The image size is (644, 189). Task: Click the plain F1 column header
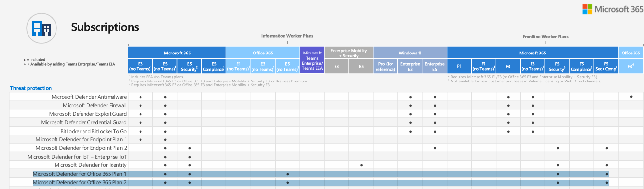[459, 66]
